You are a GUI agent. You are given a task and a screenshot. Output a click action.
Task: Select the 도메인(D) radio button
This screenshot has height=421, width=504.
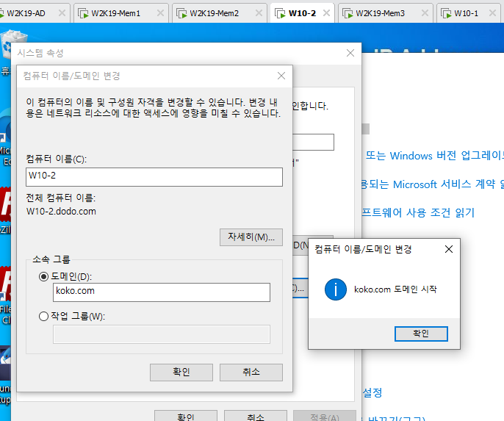coord(44,277)
